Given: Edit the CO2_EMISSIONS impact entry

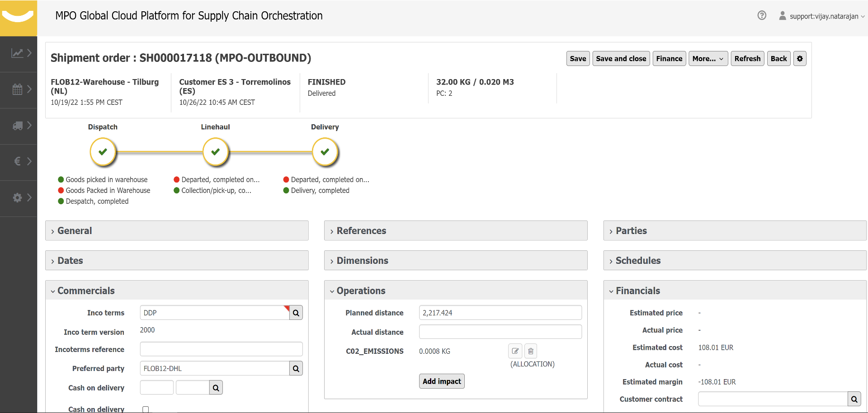Looking at the screenshot, I should [515, 351].
